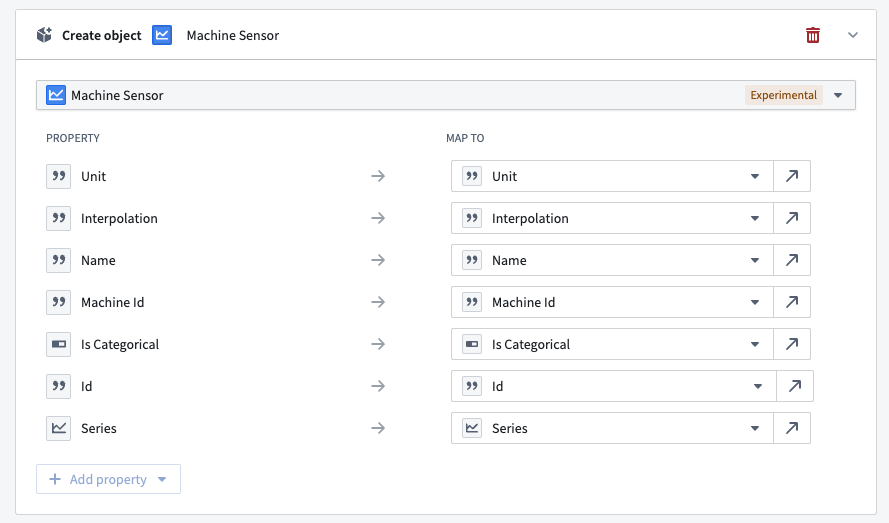Open the Interpolation map-to dropdown
Image resolution: width=889 pixels, height=523 pixels.
[x=612, y=218]
